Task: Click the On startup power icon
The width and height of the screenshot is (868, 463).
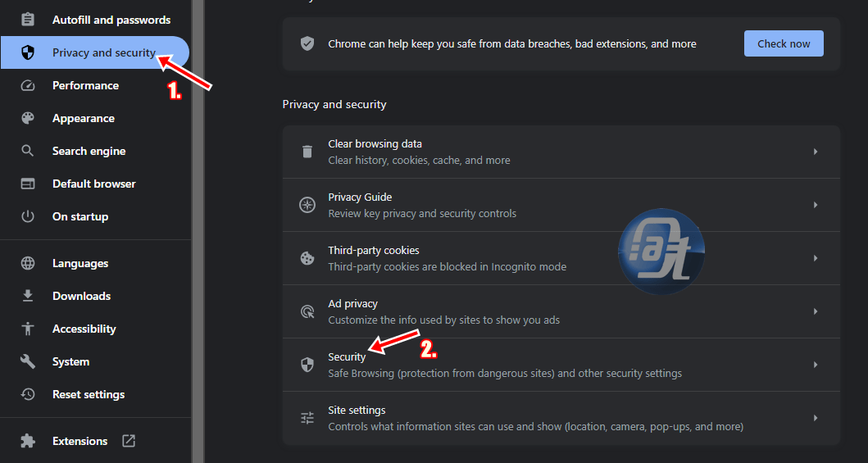Action: 27,217
